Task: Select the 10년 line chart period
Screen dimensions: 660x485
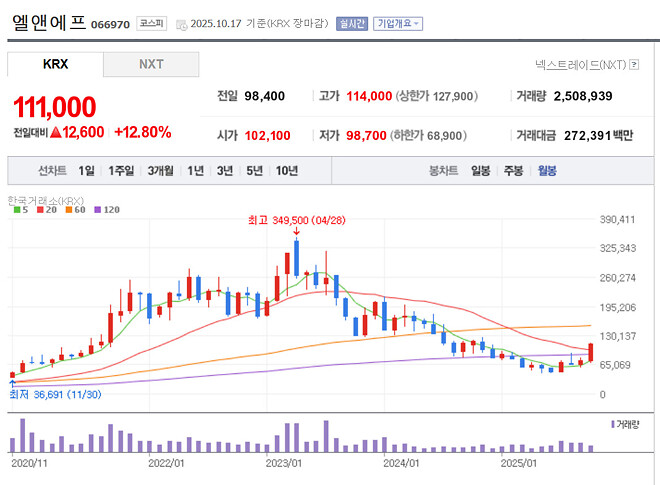Action: pyautogui.click(x=287, y=171)
